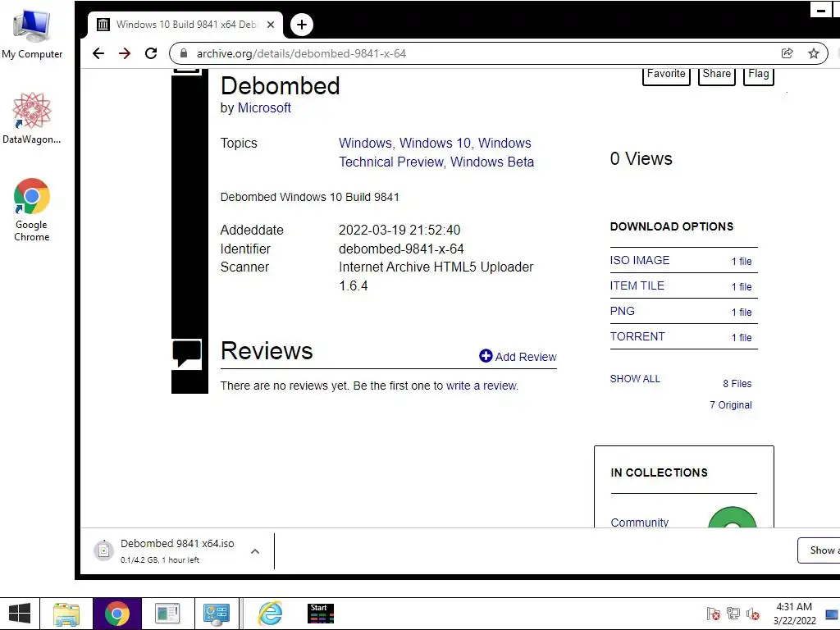Open the Control Panel taskbar icon
The height and width of the screenshot is (630, 840).
pyautogui.click(x=217, y=614)
